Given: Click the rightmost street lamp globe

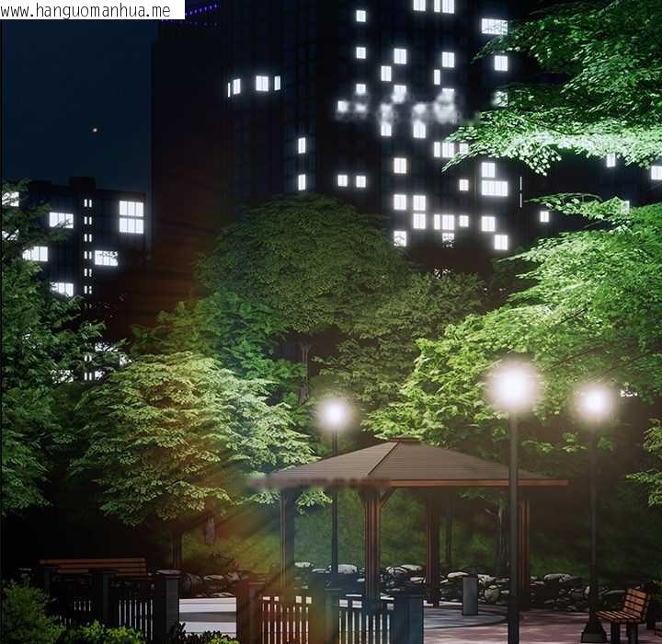Looking at the screenshot, I should coord(595,402).
